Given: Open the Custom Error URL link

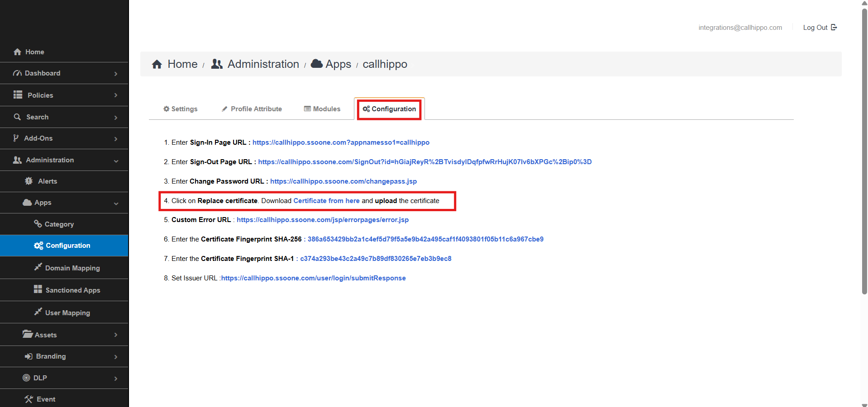Looking at the screenshot, I should (x=323, y=220).
